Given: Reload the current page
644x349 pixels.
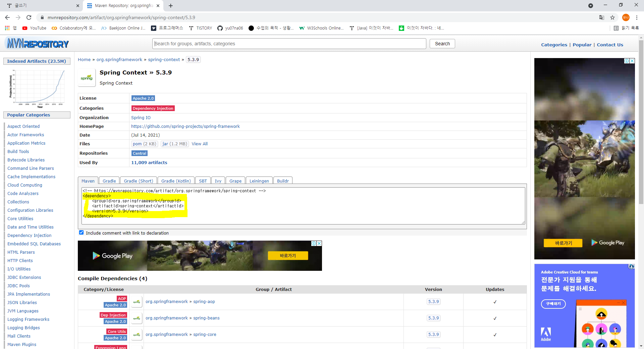Looking at the screenshot, I should coord(29,17).
